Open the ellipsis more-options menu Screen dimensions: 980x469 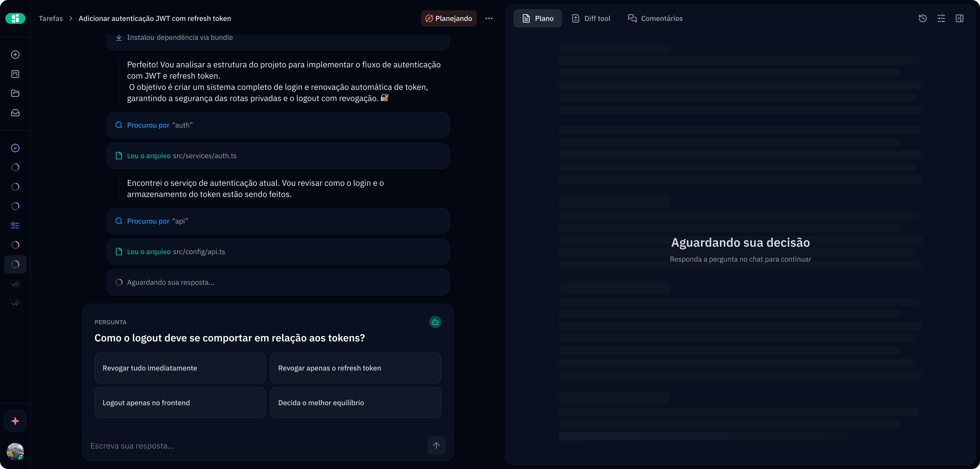point(489,18)
